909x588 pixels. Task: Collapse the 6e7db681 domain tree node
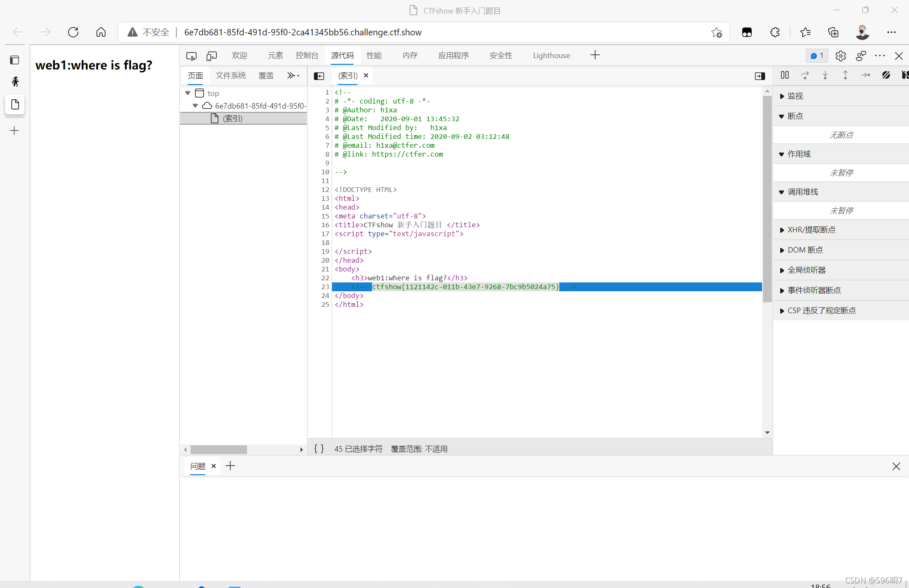(195, 106)
